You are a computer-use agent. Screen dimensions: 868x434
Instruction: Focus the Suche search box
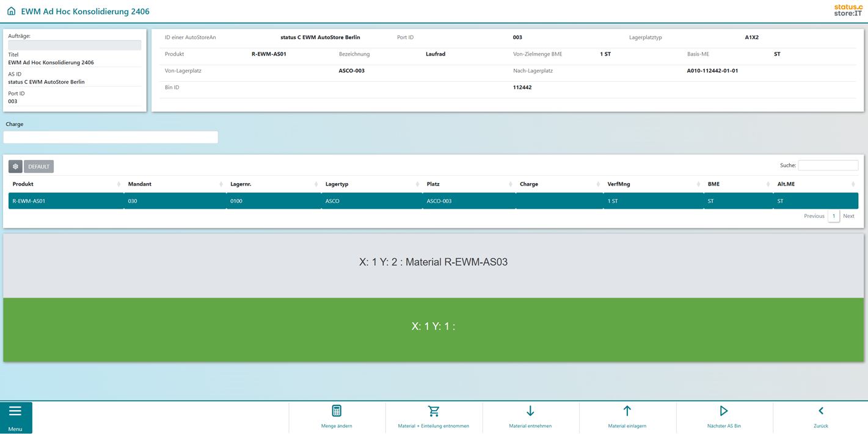828,165
